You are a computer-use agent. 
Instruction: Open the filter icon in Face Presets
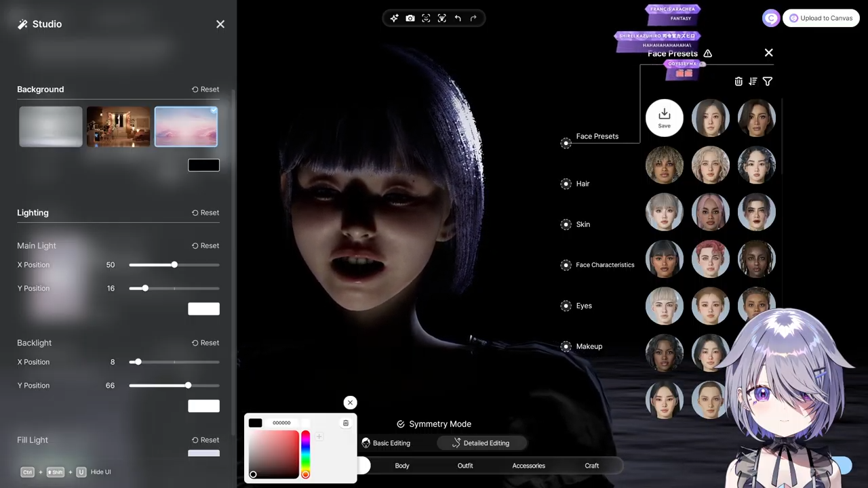click(x=768, y=81)
